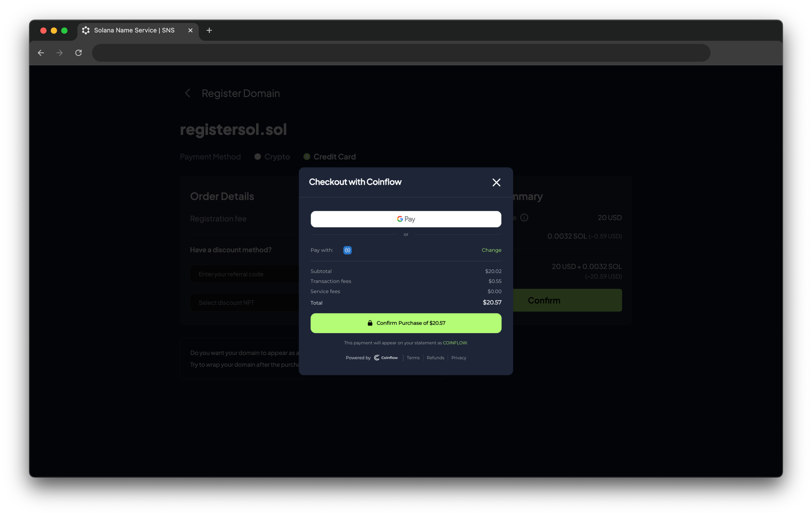
Task: Open the Terms link
Action: pos(413,358)
